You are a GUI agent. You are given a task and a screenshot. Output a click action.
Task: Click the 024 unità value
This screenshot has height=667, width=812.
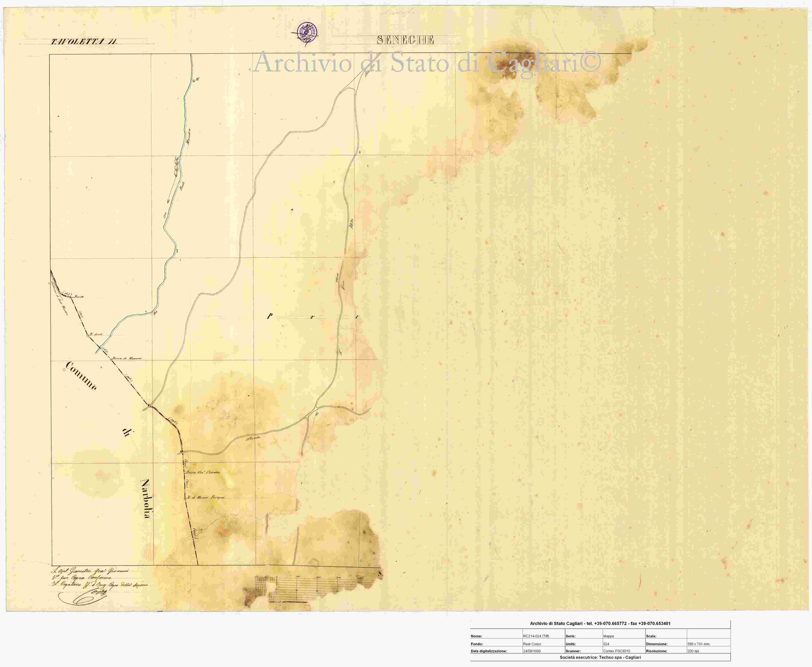click(606, 644)
